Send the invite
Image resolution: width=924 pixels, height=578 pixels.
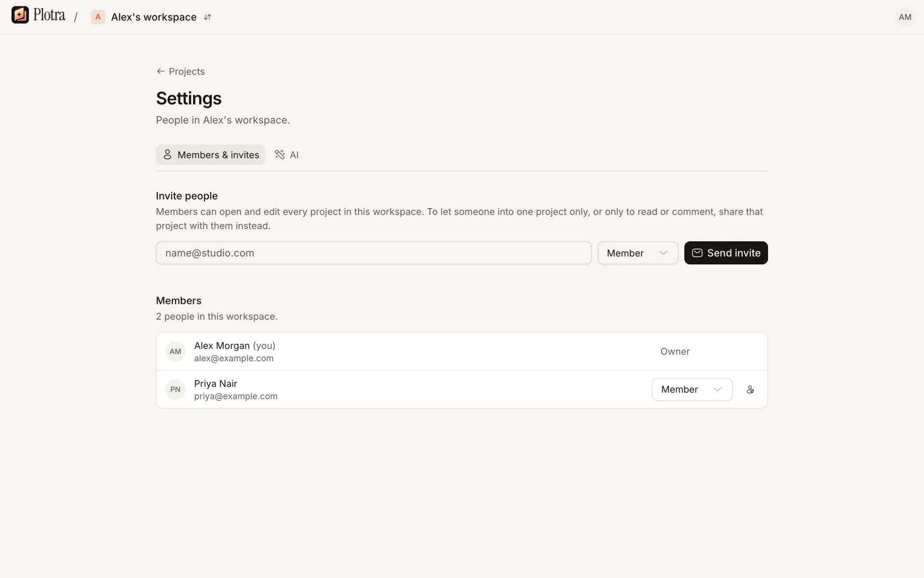pyautogui.click(x=726, y=253)
